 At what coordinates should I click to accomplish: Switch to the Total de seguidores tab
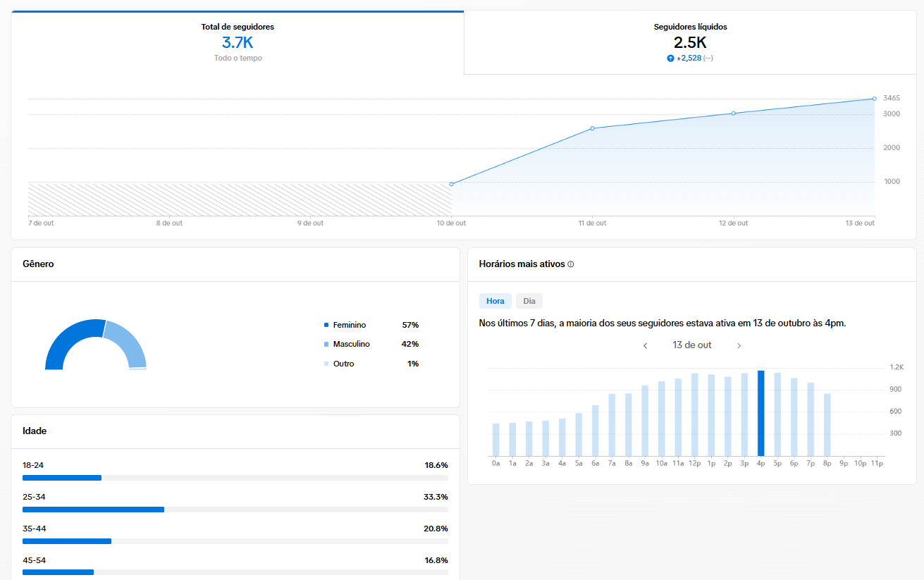238,42
